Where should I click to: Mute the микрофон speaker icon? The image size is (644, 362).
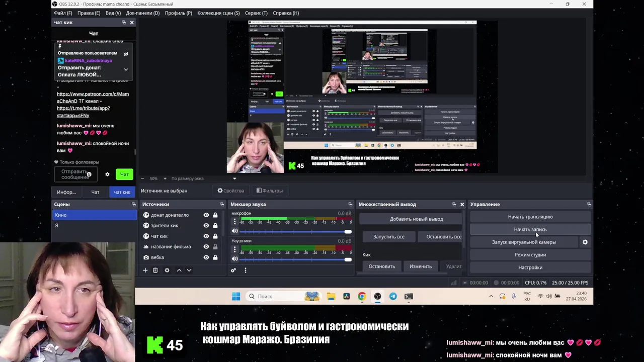click(234, 231)
